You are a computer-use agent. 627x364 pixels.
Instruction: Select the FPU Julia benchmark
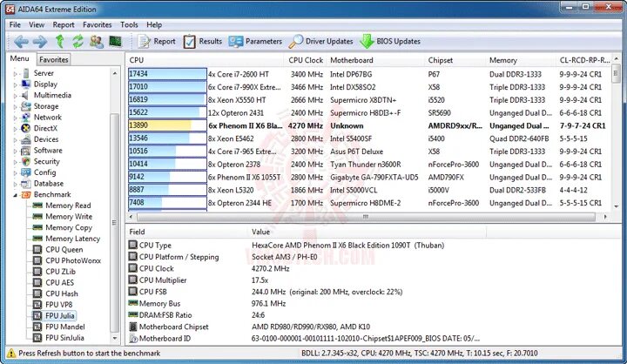59,315
